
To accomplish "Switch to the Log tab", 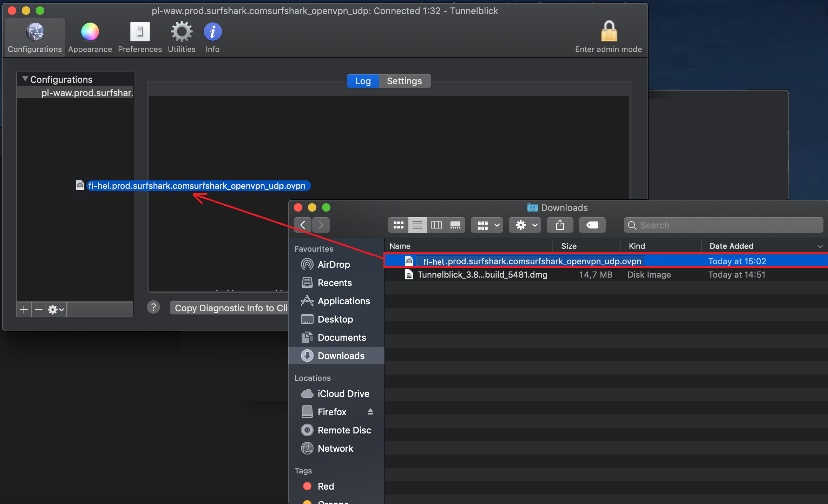I will pyautogui.click(x=363, y=81).
